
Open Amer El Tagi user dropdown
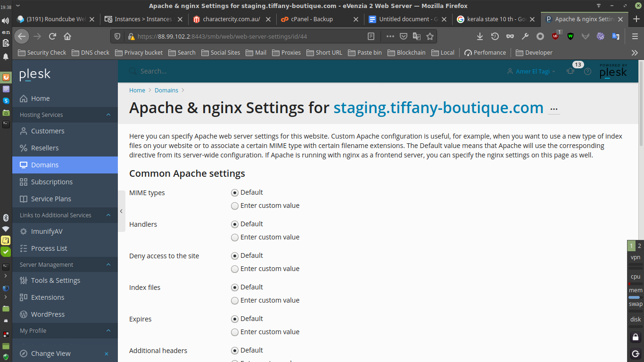(x=531, y=72)
